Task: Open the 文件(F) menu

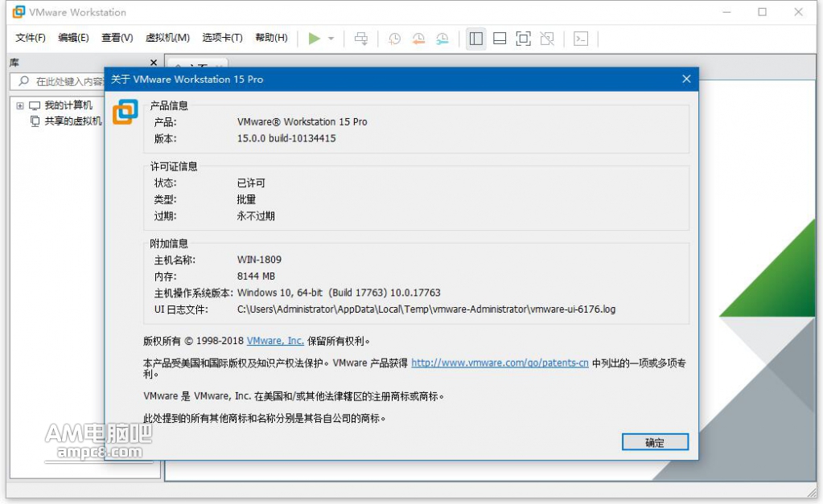Action: (30, 38)
